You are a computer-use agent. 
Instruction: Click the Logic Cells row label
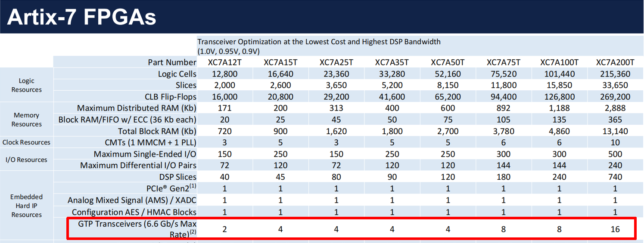177,74
